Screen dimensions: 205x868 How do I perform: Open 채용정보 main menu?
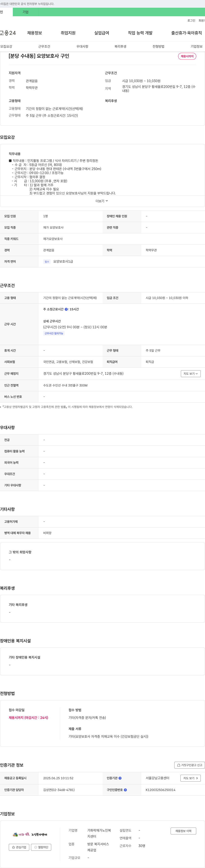[x=35, y=33]
